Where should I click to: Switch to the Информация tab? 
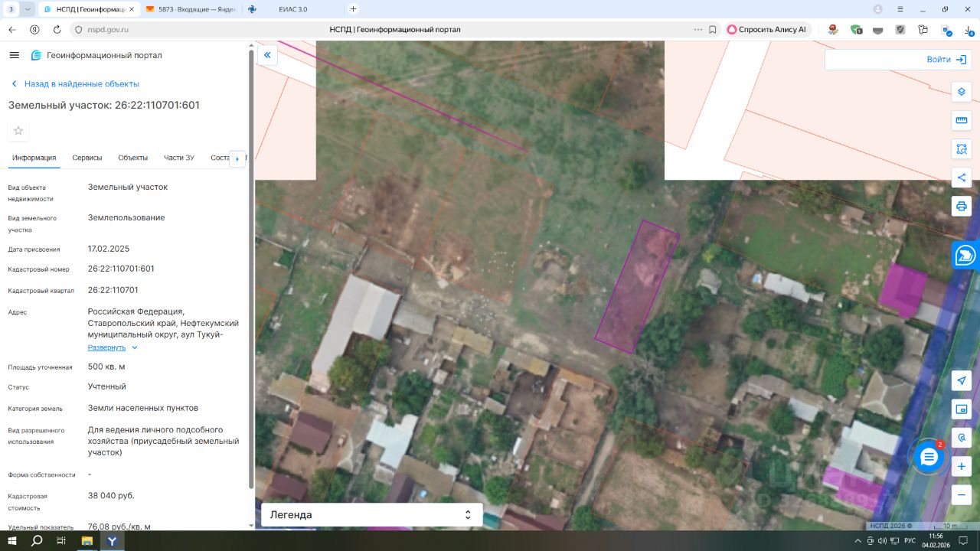[34, 158]
